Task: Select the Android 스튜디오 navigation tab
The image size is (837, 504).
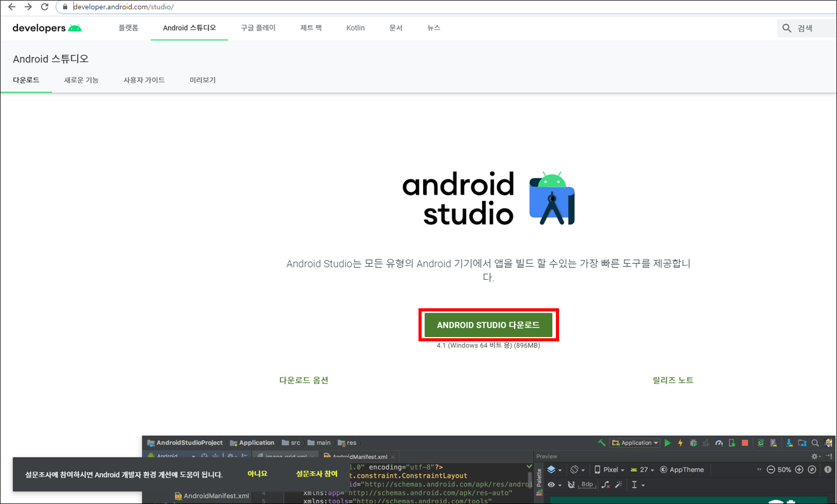Action: click(x=189, y=28)
